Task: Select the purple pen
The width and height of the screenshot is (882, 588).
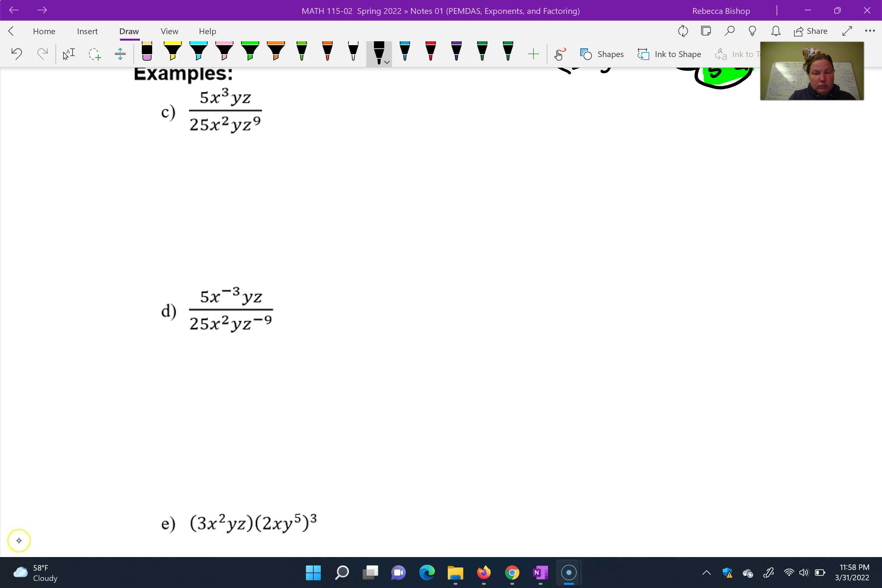Action: (456, 54)
